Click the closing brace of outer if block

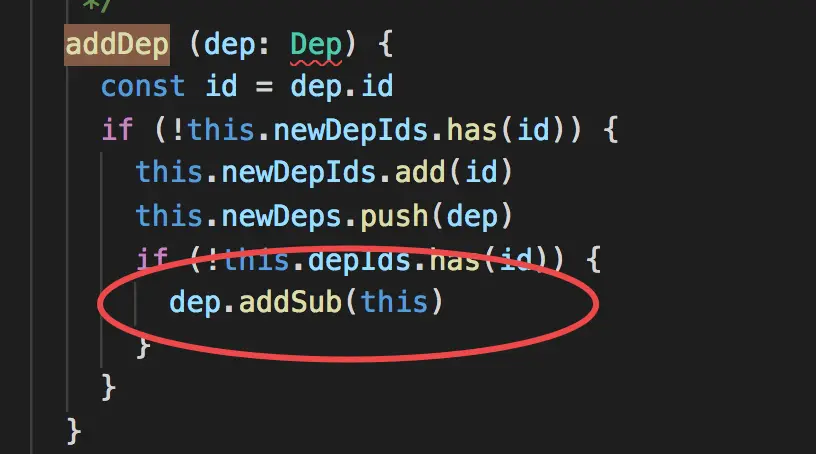click(x=108, y=387)
